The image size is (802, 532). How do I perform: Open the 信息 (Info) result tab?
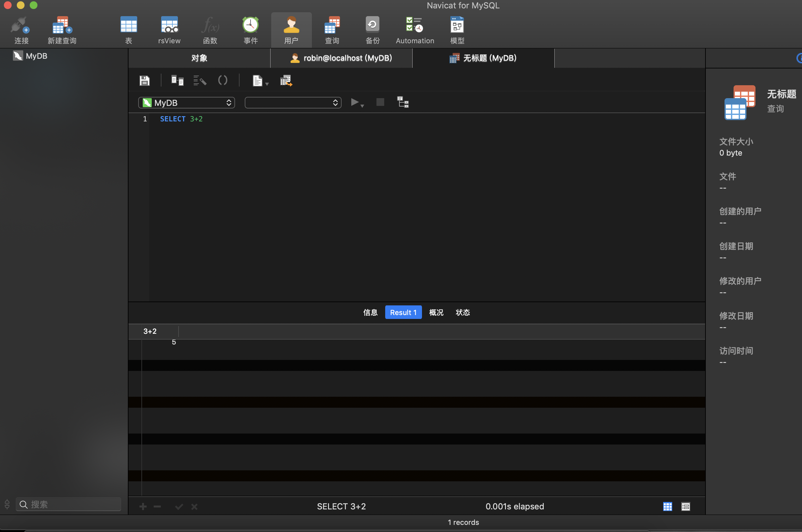click(370, 312)
